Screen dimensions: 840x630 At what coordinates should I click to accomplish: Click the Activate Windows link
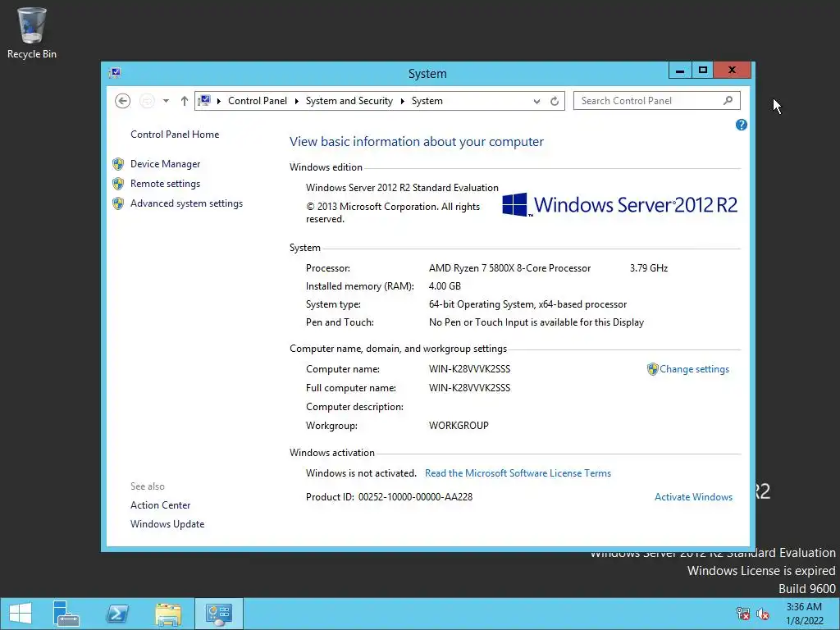coord(693,497)
